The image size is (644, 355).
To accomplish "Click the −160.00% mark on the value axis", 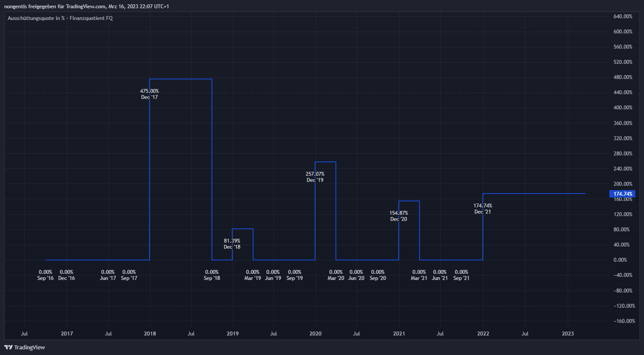I will (x=624, y=321).
